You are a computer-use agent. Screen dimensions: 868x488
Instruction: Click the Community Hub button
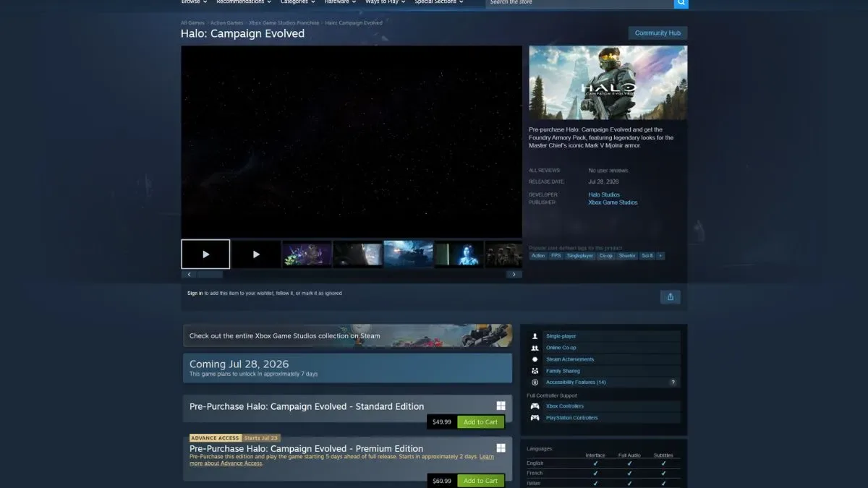(658, 33)
